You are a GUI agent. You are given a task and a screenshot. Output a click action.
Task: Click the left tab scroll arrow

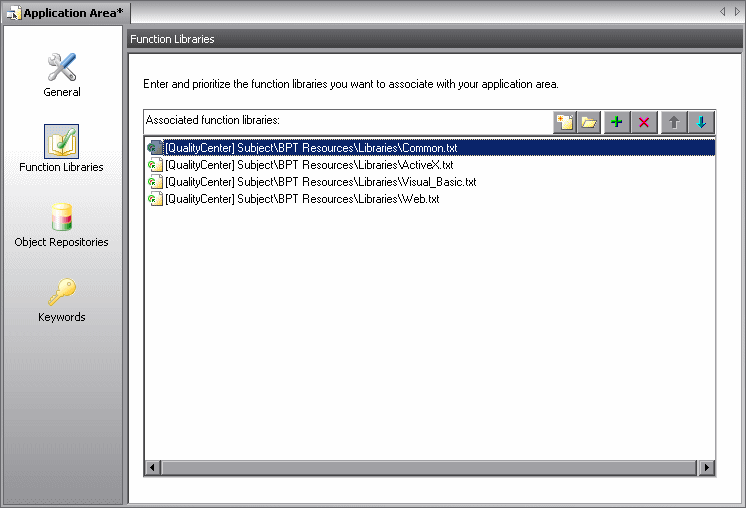[722, 12]
